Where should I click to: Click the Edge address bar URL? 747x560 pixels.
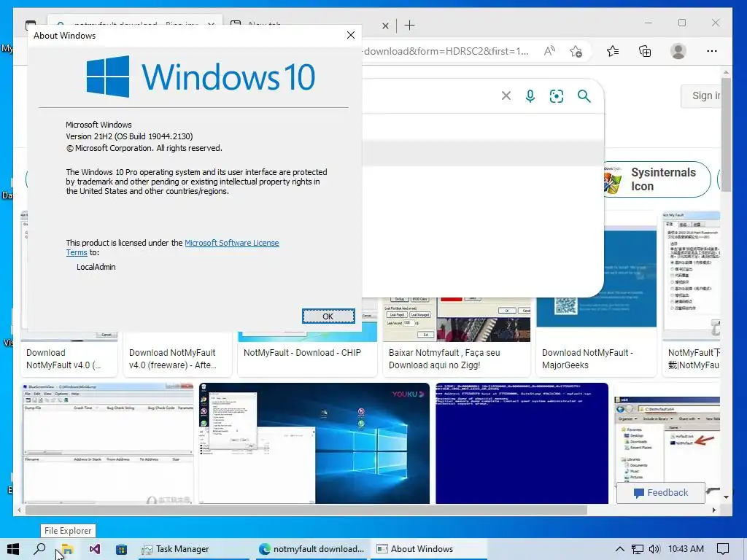click(x=446, y=51)
